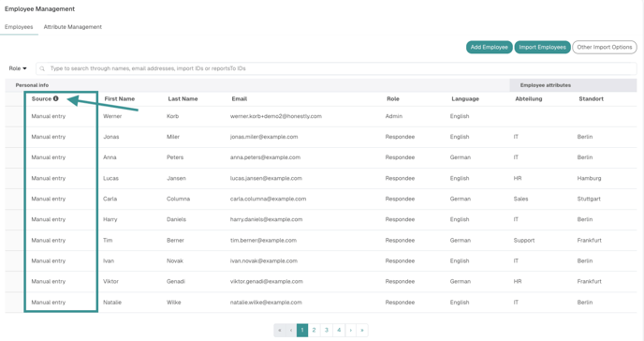644x341 pixels.
Task: Click Support department cell
Action: pos(524,241)
